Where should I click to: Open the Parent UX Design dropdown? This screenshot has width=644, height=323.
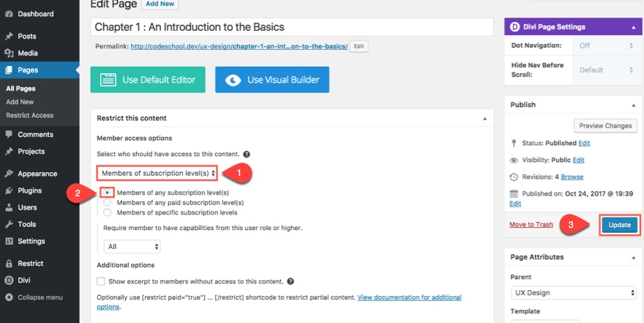coord(573,292)
